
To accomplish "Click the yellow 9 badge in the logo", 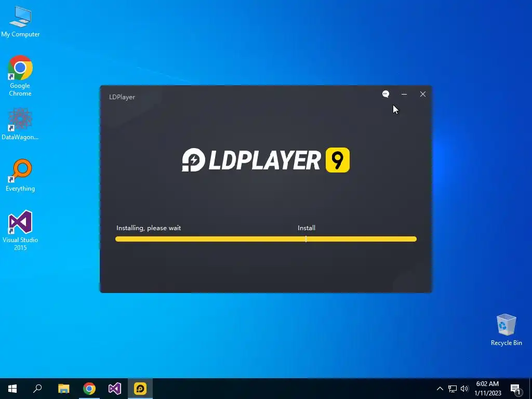I will (338, 160).
